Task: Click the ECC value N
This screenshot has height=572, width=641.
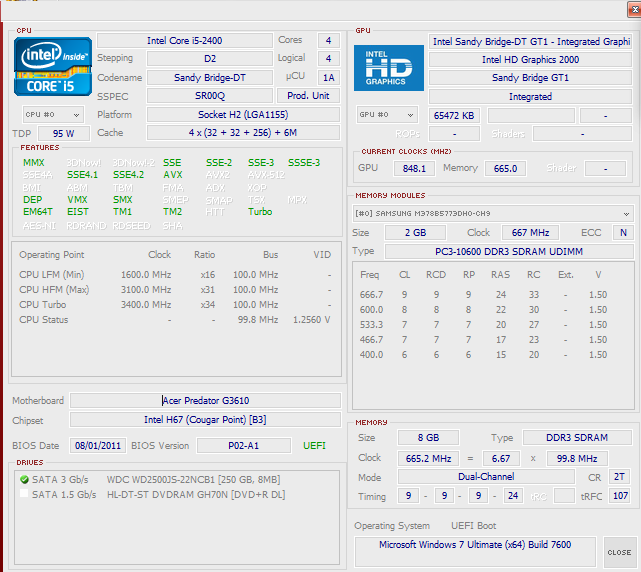Action: [623, 233]
